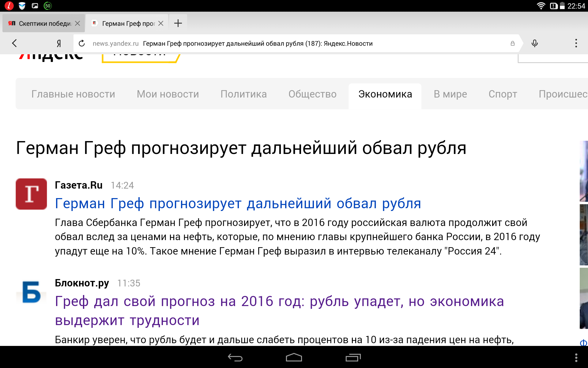This screenshot has width=588, height=368.
Task: Tap the middle photo thumbnail on the right edge
Action: coord(584,235)
